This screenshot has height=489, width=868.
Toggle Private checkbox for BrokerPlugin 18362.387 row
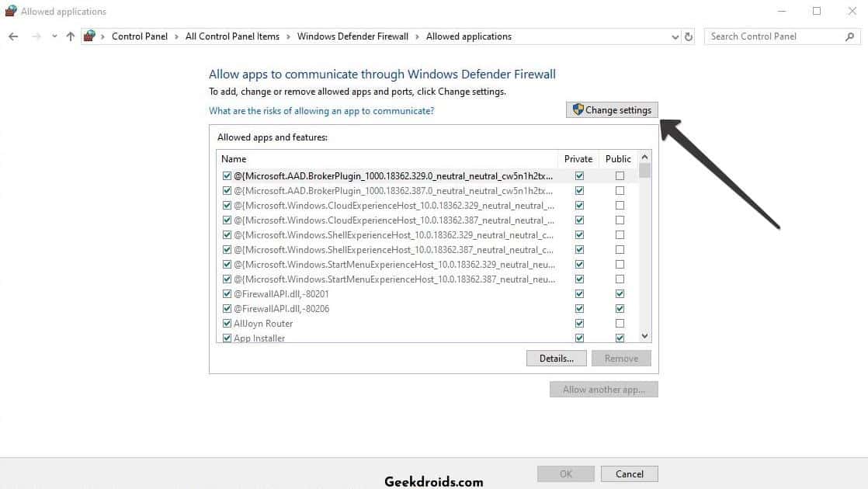pyautogui.click(x=580, y=191)
